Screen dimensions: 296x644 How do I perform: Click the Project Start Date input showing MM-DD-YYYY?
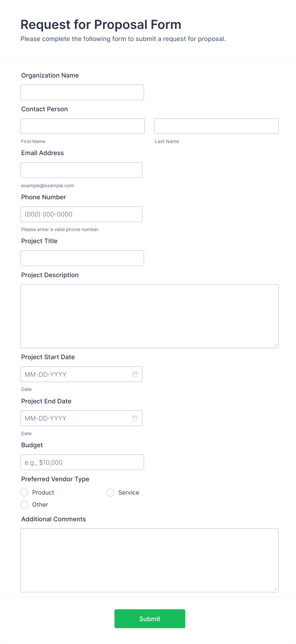click(x=73, y=374)
